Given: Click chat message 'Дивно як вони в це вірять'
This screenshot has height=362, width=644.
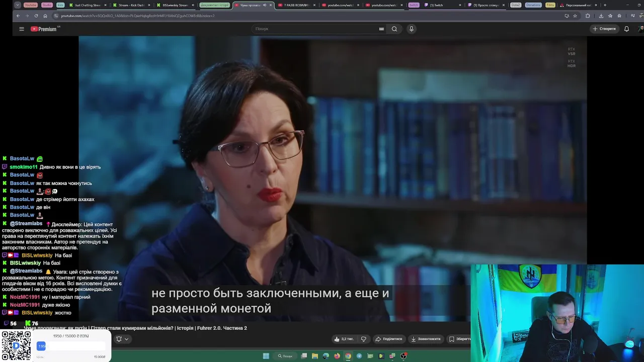Looking at the screenshot, I should (x=70, y=167).
